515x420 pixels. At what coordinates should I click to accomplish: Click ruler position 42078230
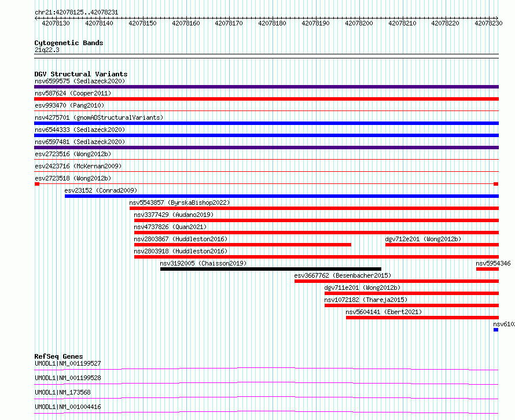point(488,23)
